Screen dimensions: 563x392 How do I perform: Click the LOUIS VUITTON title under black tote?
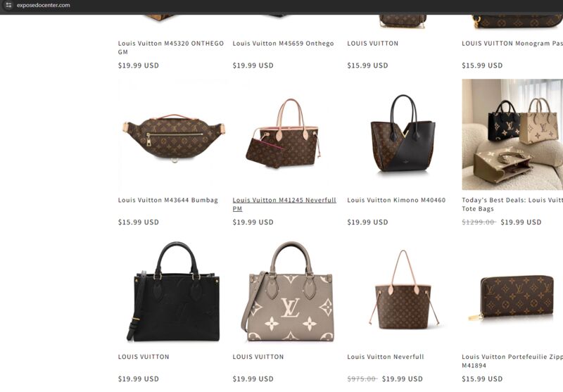point(144,357)
